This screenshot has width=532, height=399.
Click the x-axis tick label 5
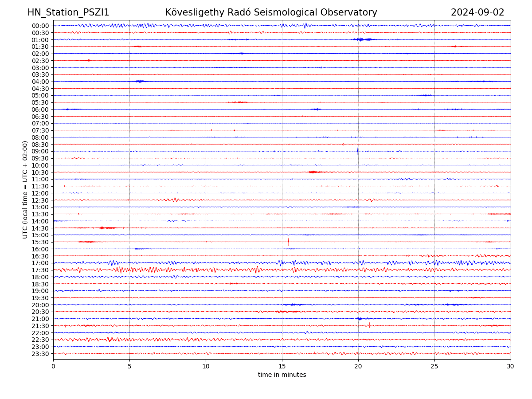point(129,366)
